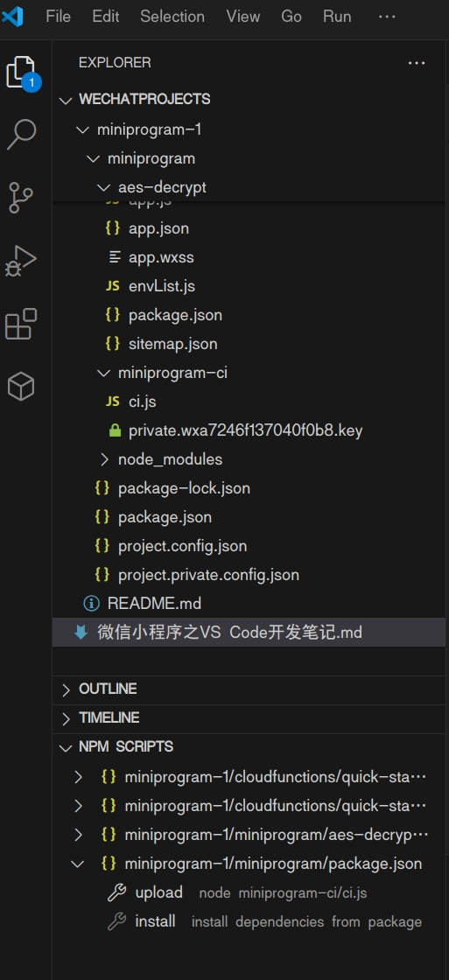
Task: Expand the node_modules folder
Action: pos(104,459)
